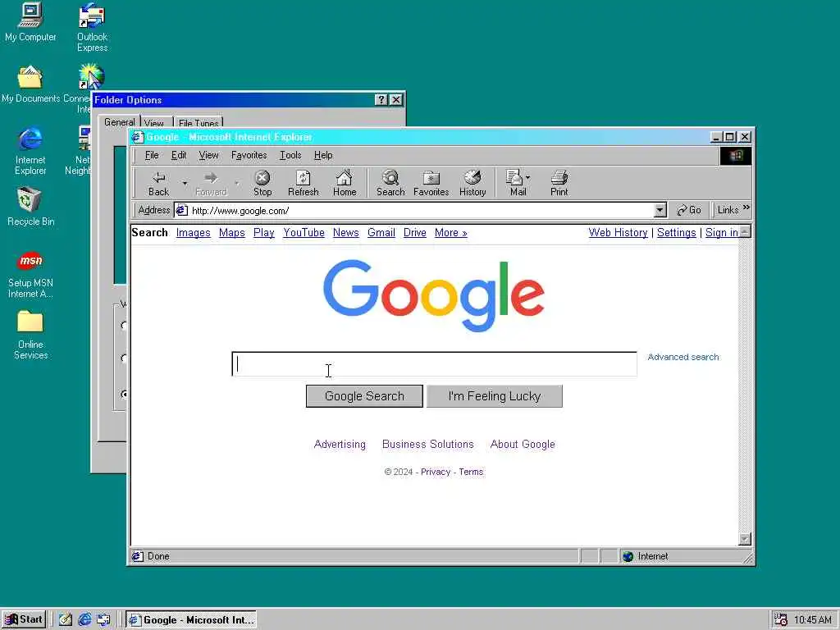Open the Tools menu
Viewport: 840px width, 630px height.
[x=291, y=155]
